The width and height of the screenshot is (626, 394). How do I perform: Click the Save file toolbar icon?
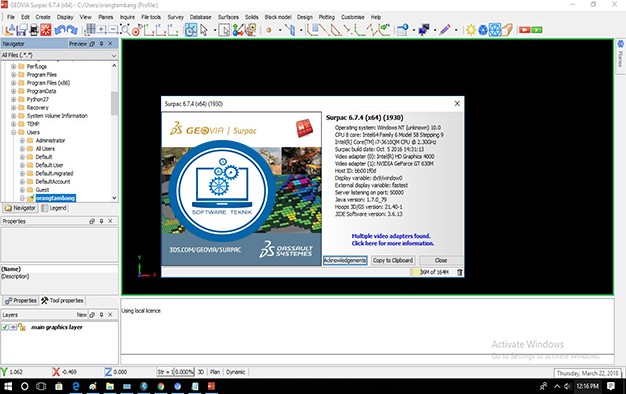(x=22, y=30)
